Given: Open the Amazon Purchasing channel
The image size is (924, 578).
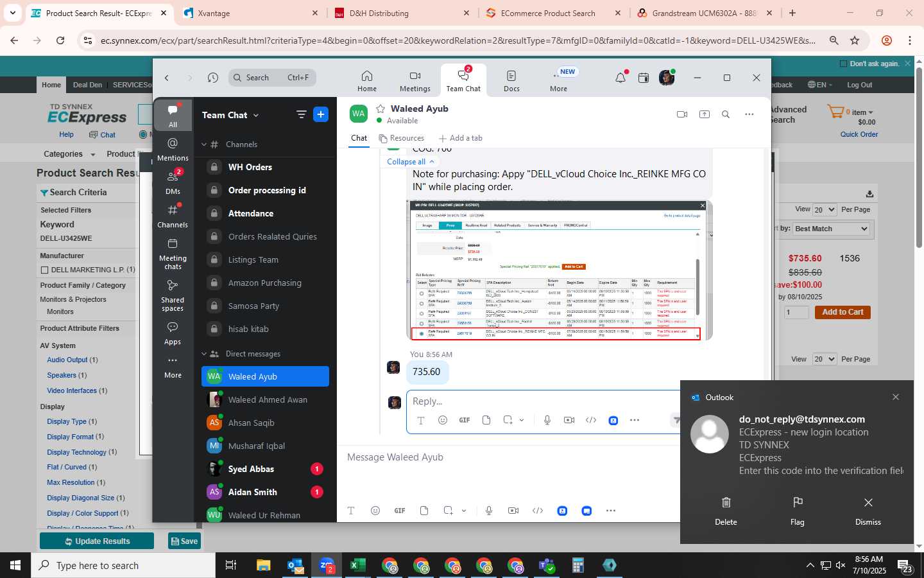Looking at the screenshot, I should click(x=265, y=283).
